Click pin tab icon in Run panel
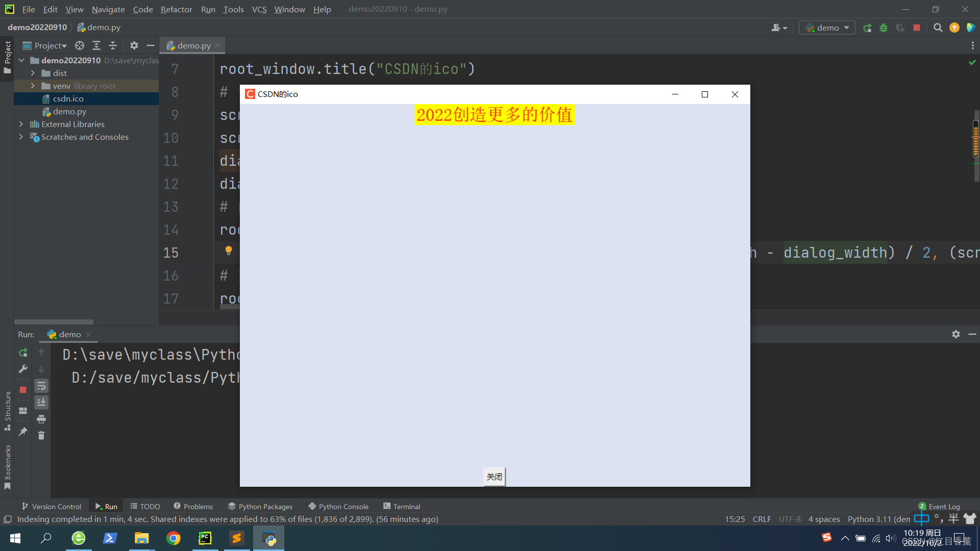980x551 pixels. tap(23, 432)
